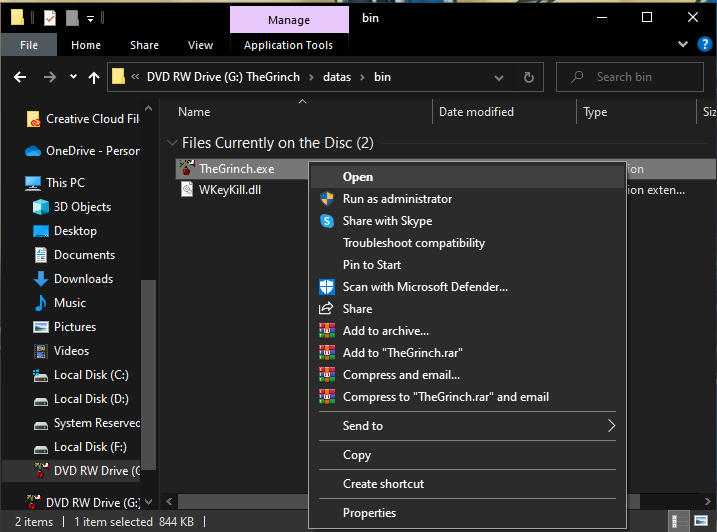Click the datas breadcrumb in address bar
The height and width of the screenshot is (532, 717).
click(x=337, y=77)
